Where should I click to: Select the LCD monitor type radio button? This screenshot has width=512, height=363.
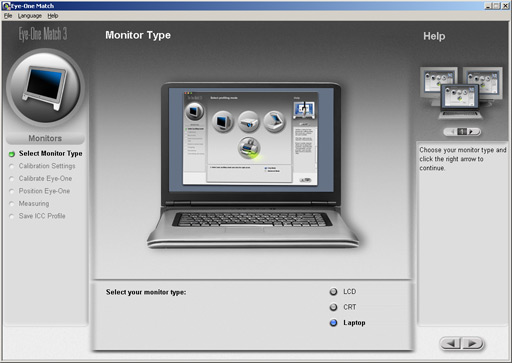click(333, 292)
